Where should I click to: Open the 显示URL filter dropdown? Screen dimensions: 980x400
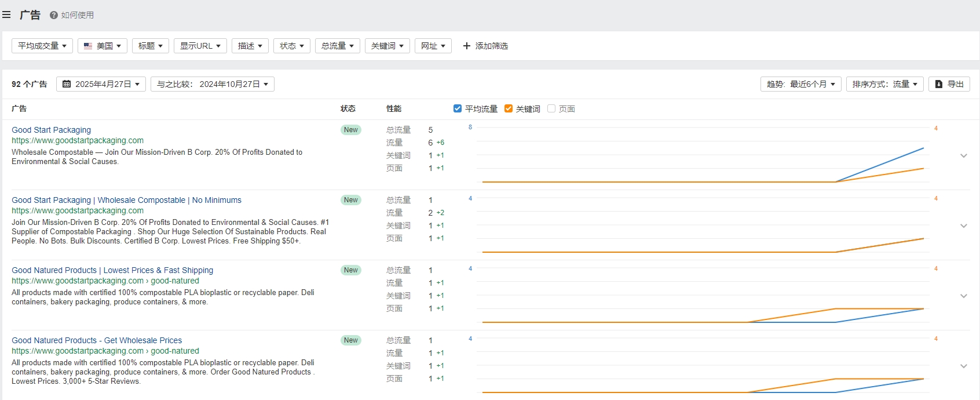pos(200,46)
